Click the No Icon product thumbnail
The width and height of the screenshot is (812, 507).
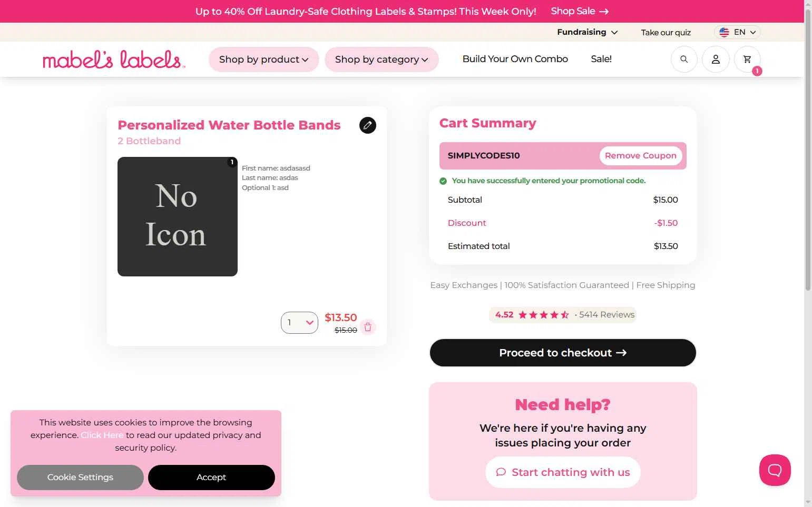pos(178,216)
